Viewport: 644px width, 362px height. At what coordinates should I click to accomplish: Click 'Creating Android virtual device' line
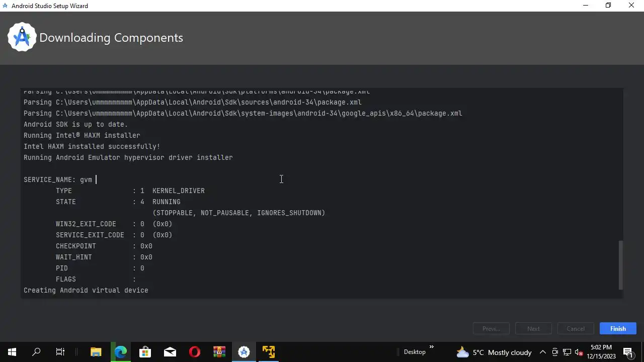click(x=86, y=290)
